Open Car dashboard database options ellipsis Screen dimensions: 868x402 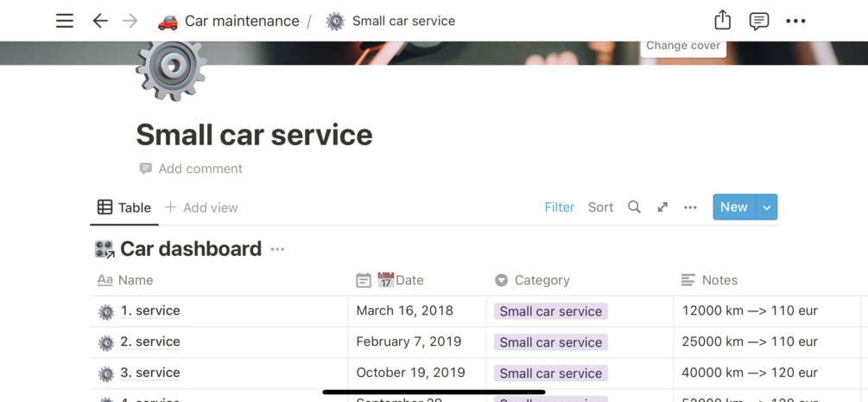point(277,249)
